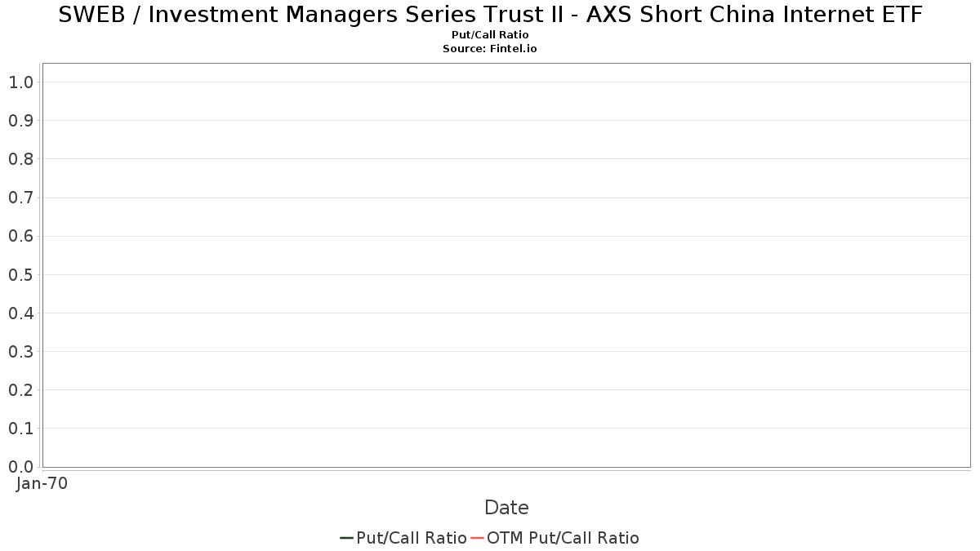Click the 0.0 y-axis label

click(20, 467)
